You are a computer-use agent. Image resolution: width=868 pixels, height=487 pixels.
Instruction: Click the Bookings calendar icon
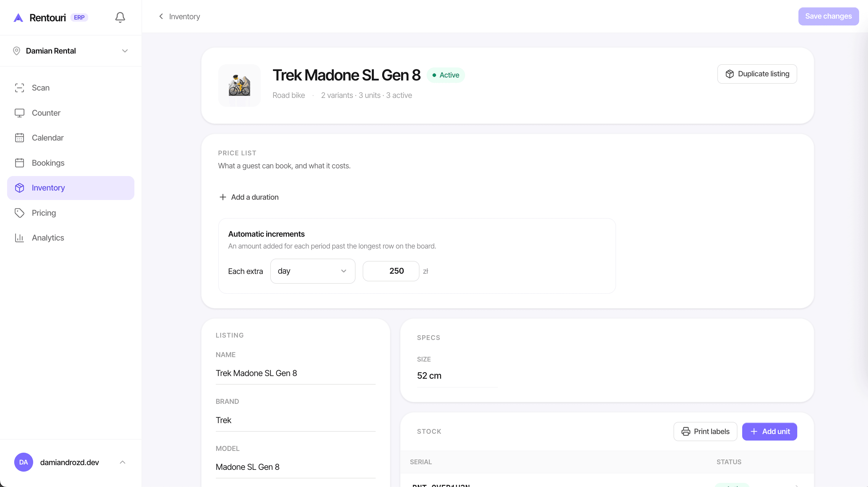[20, 163]
